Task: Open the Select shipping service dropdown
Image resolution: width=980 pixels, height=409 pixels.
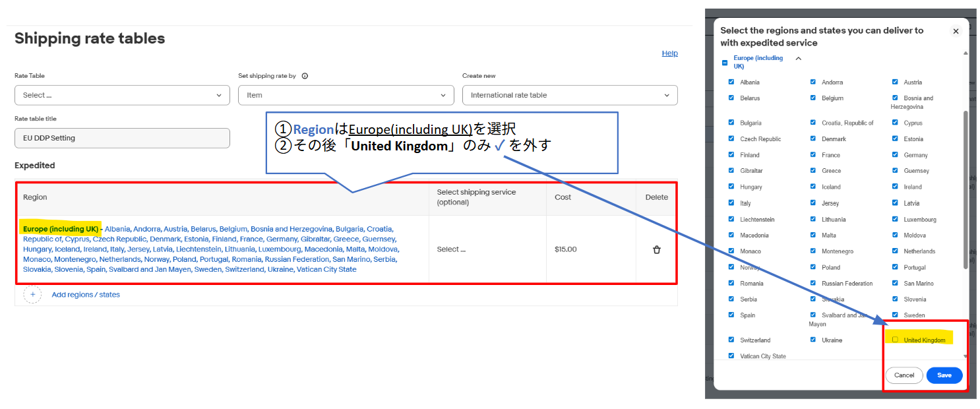Action: (451, 249)
